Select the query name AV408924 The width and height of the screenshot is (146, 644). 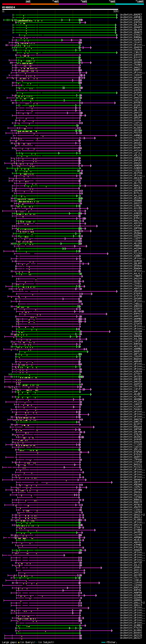tap(8, 7)
